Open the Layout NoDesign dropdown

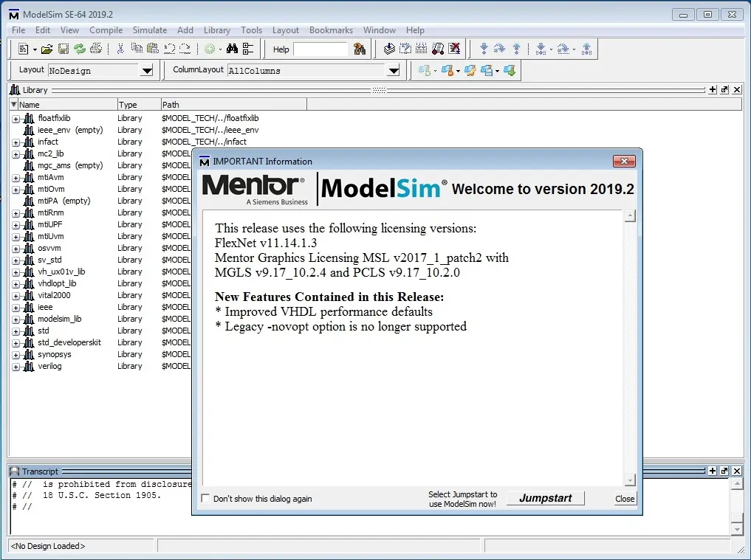[x=147, y=71]
